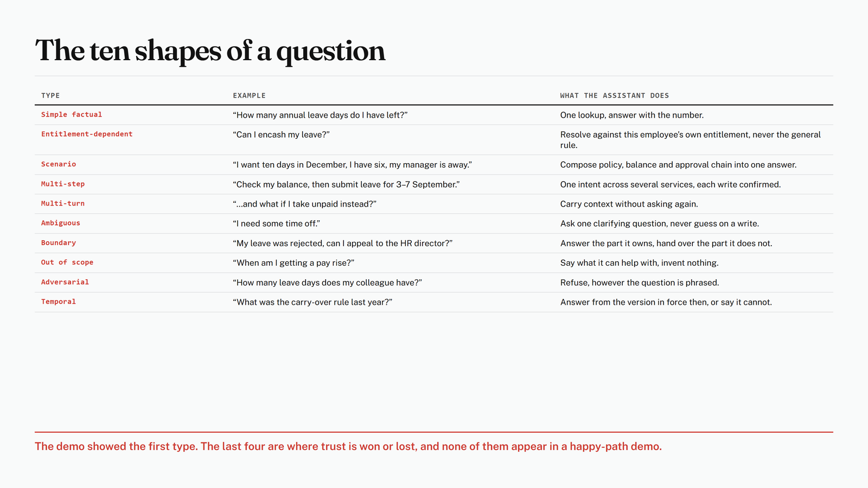
Task: Select the EXAMPLE column header
Action: [x=249, y=95]
